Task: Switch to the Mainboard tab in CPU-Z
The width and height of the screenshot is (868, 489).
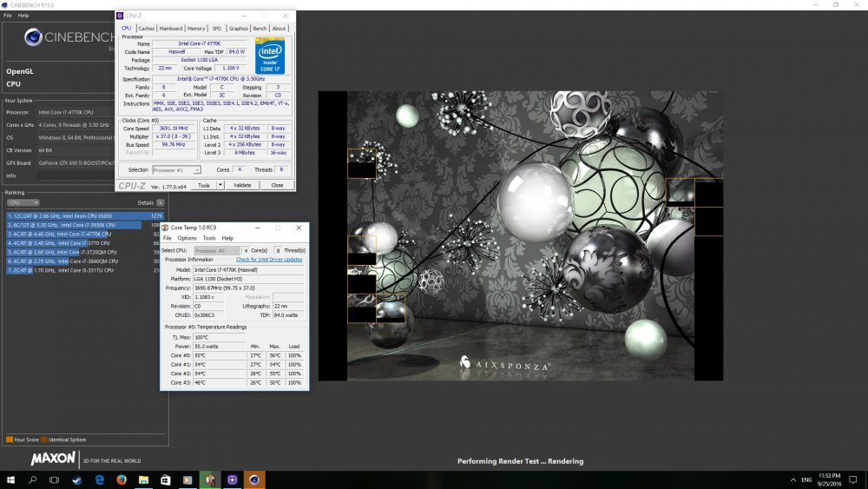Action: click(x=171, y=29)
